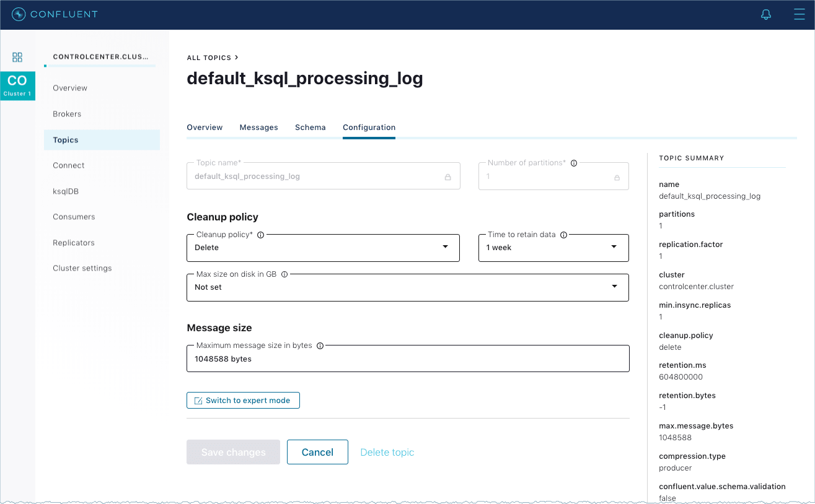Screen dimensions: 815x504
Task: Open the Time to retain data dropdown
Action: [x=553, y=248]
